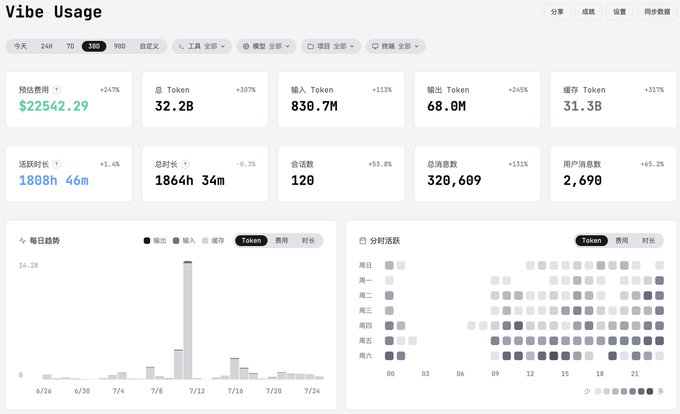Open the help icon next to 活跃时长
This screenshot has height=414, width=680.
(x=56, y=164)
